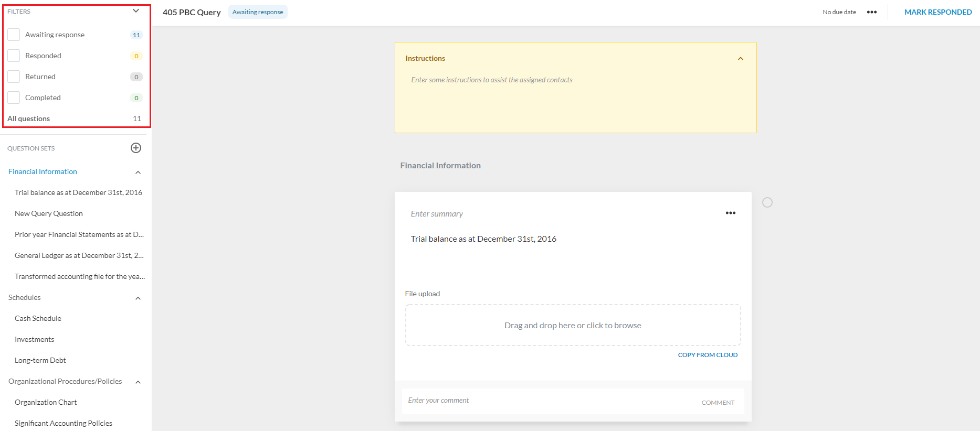980x431 pixels.
Task: Click the Enter your comment field
Action: [546, 401]
